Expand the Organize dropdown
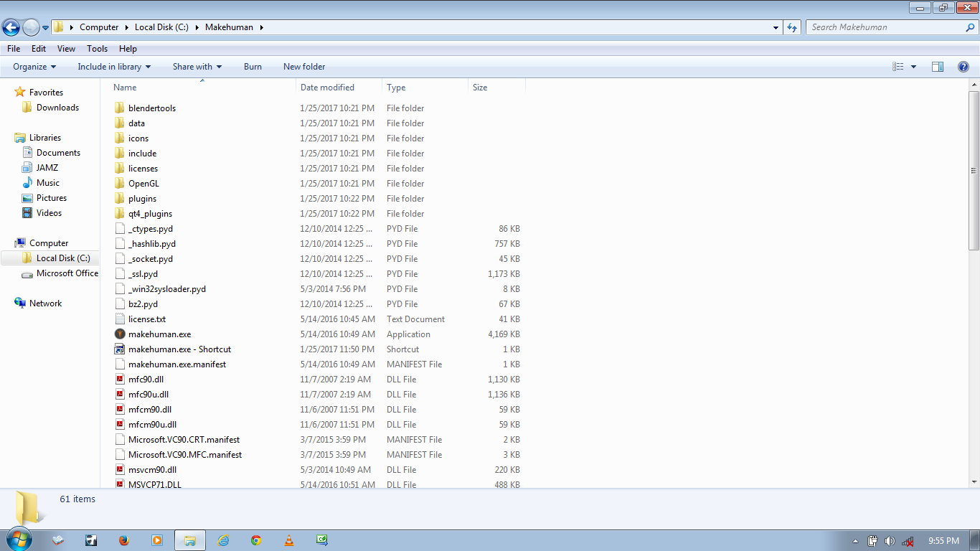The height and width of the screenshot is (551, 980). tap(34, 67)
